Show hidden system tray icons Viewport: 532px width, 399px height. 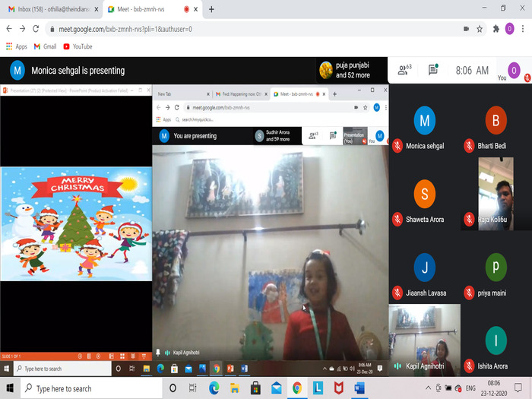tap(428, 388)
